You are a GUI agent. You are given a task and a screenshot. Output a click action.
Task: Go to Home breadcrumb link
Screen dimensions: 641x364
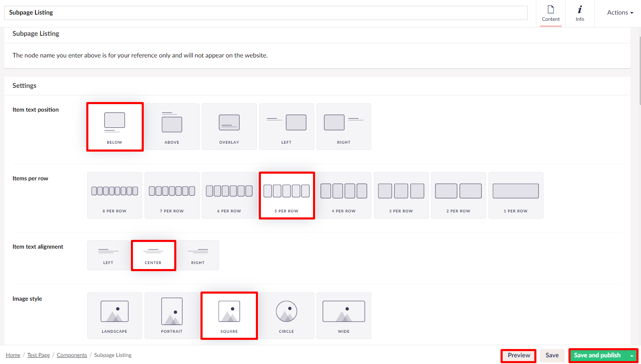(13, 355)
